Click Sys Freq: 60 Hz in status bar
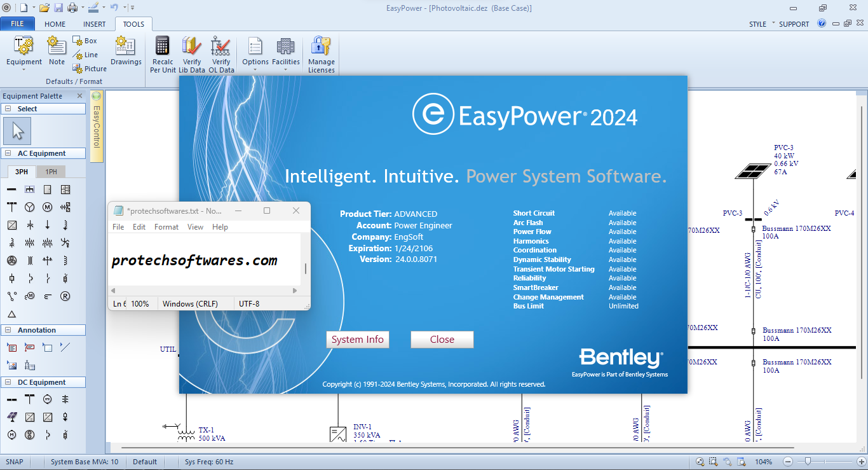Image resolution: width=868 pixels, height=470 pixels. (x=209, y=462)
